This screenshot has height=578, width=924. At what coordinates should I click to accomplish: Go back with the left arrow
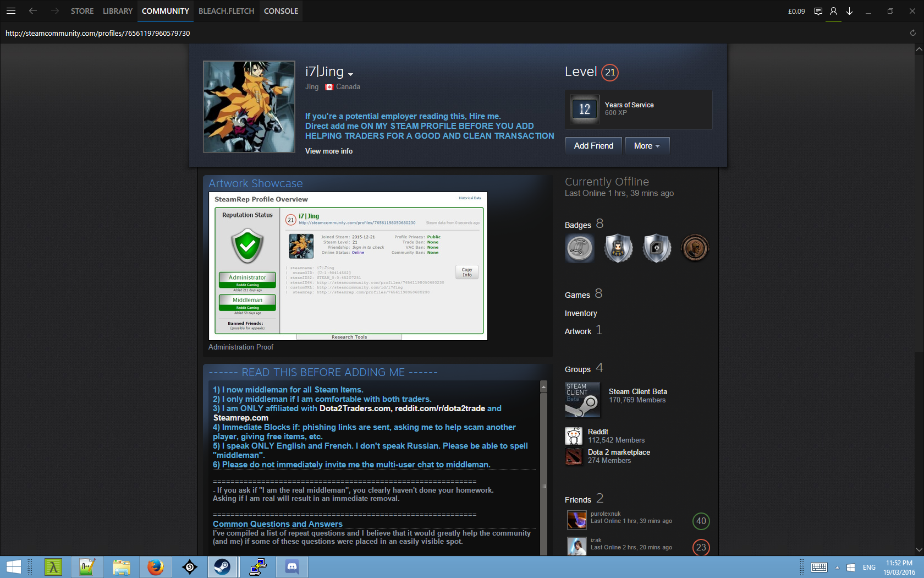pyautogui.click(x=33, y=11)
